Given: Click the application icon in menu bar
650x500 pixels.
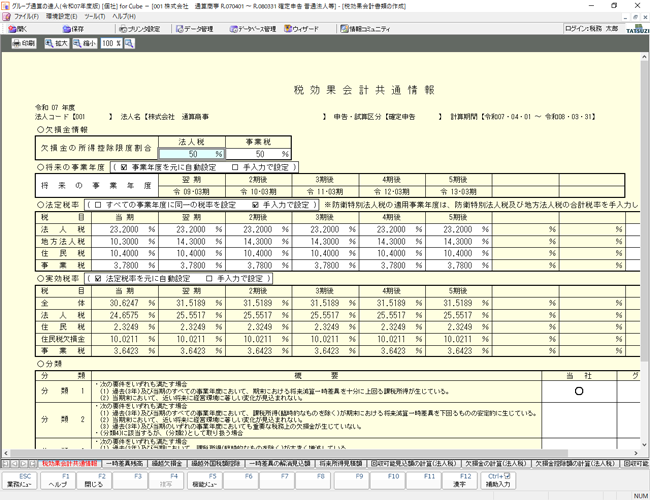Looking at the screenshot, I should click(6, 17).
